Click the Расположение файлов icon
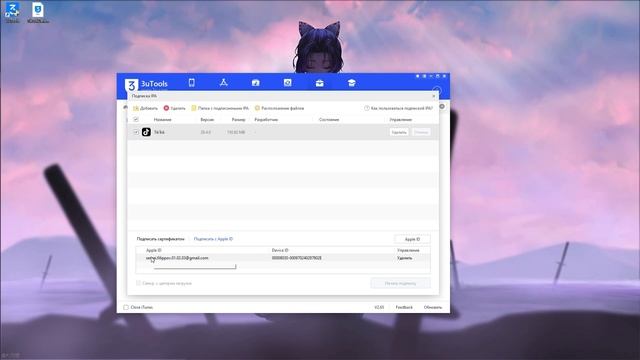Screen dimensions: 640x360 tap(257, 108)
